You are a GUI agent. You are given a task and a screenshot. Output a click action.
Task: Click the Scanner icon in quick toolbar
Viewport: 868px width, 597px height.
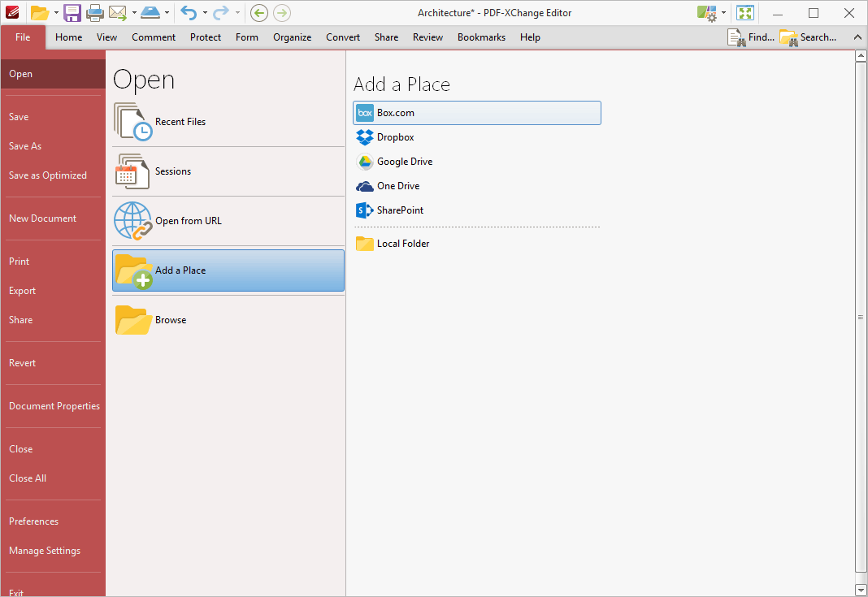pos(150,12)
